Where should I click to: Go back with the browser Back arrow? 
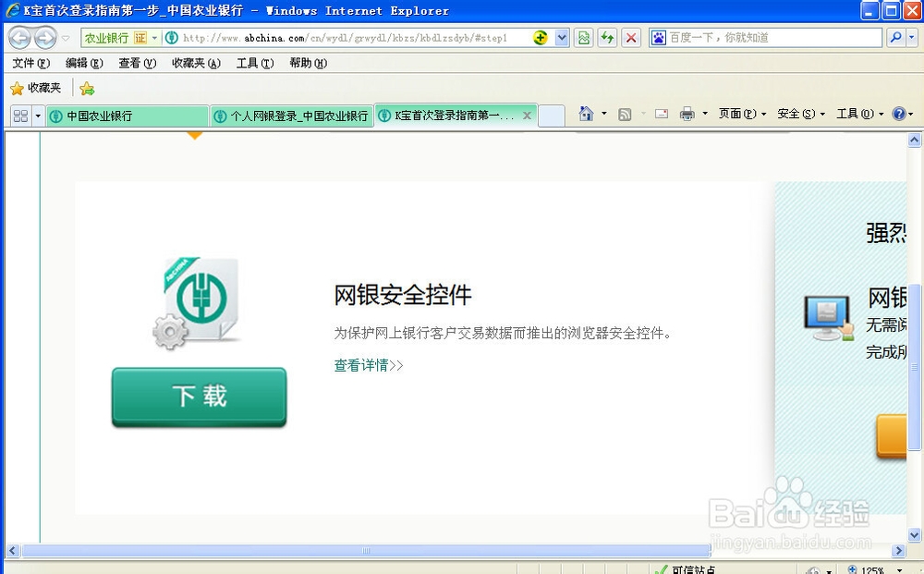19,38
